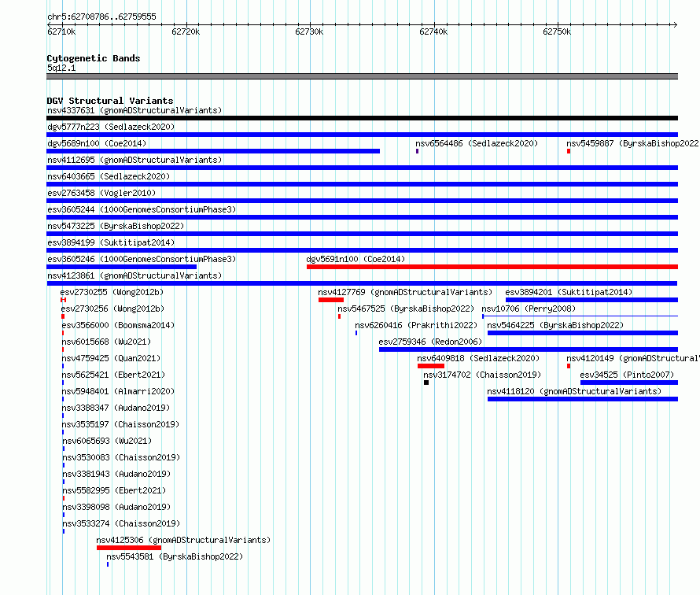Click the red nsv6409818 variant bar

pos(431,366)
